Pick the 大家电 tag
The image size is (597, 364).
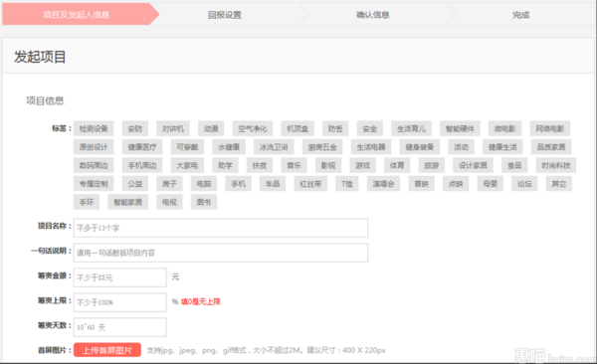point(187,165)
